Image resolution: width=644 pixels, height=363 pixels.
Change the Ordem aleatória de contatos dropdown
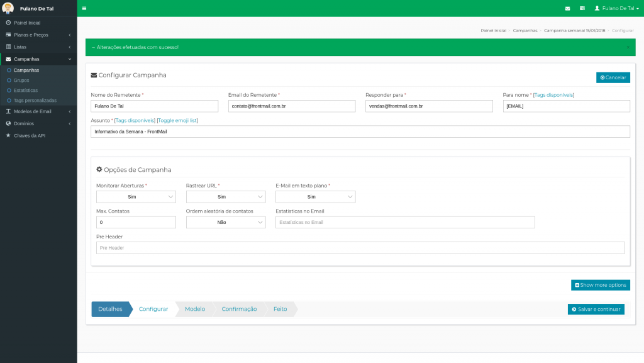click(x=226, y=222)
